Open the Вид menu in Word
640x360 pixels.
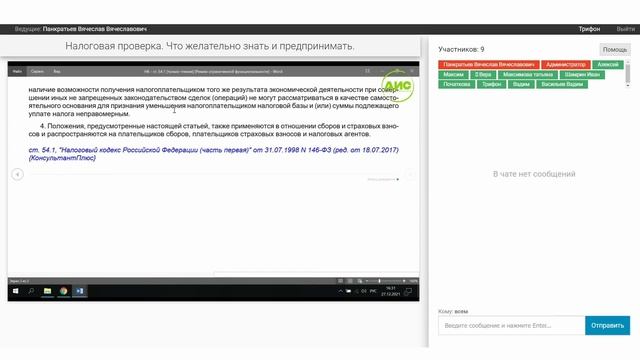[57, 71]
